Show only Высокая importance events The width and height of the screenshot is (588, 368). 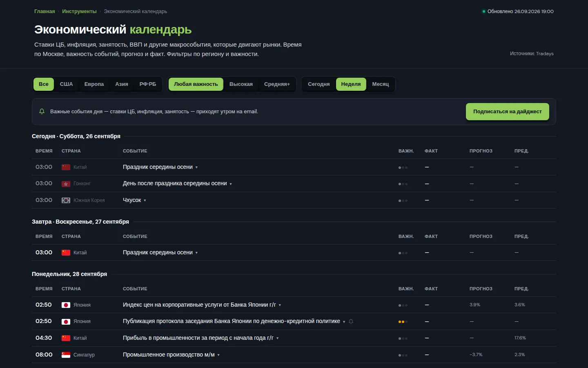[241, 84]
